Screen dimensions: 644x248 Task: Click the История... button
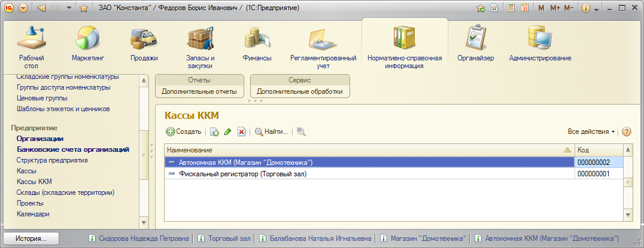coord(31,238)
